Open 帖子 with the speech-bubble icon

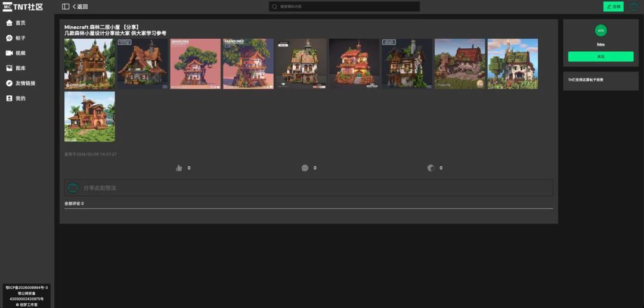click(x=9, y=38)
